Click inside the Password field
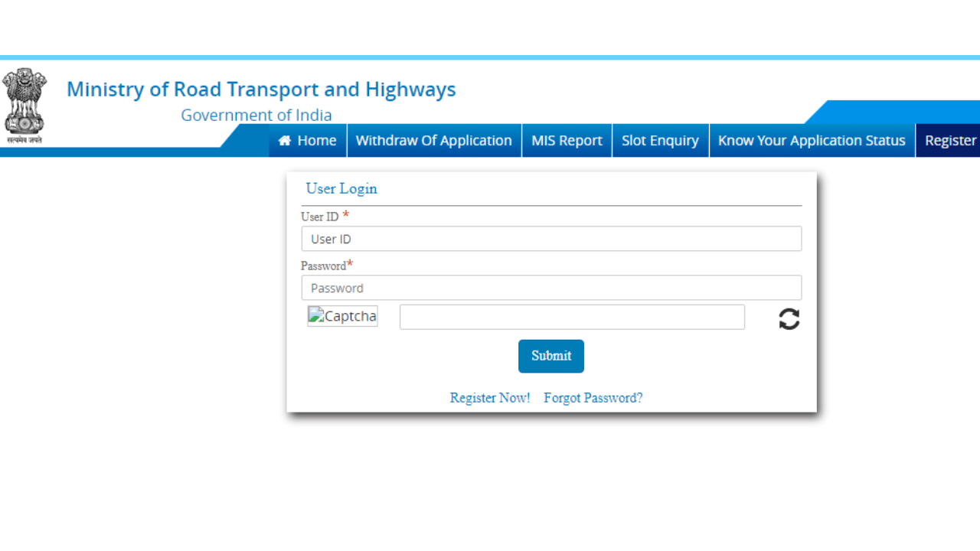The width and height of the screenshot is (980, 551). [x=551, y=288]
